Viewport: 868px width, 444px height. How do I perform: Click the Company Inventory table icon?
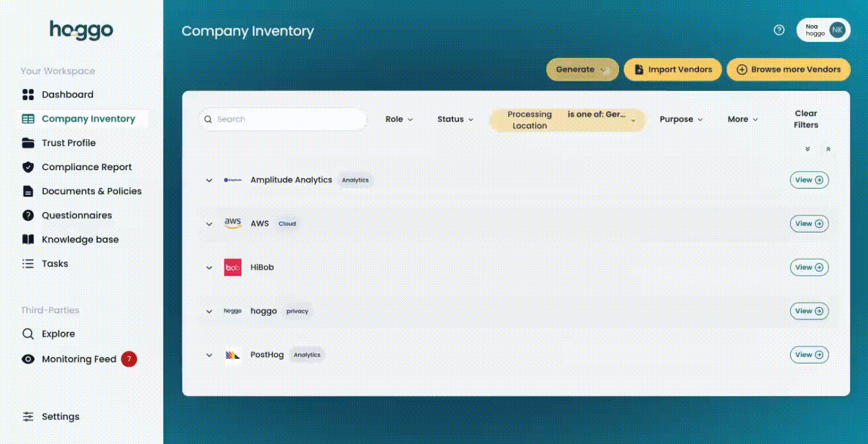coord(28,119)
